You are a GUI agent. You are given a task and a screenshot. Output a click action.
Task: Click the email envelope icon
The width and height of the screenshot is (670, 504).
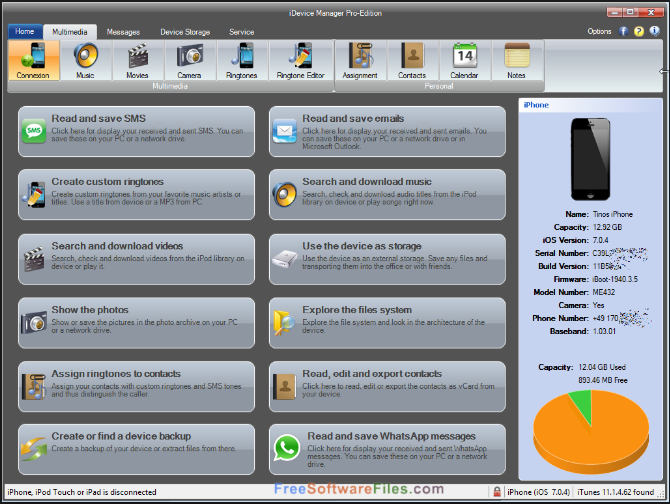pos(285,131)
